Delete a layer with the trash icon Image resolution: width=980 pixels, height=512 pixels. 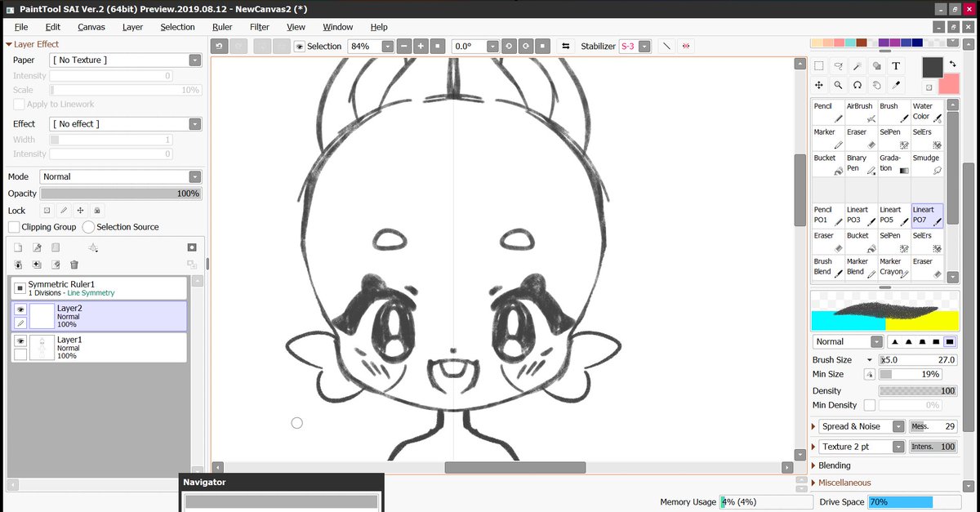point(73,264)
